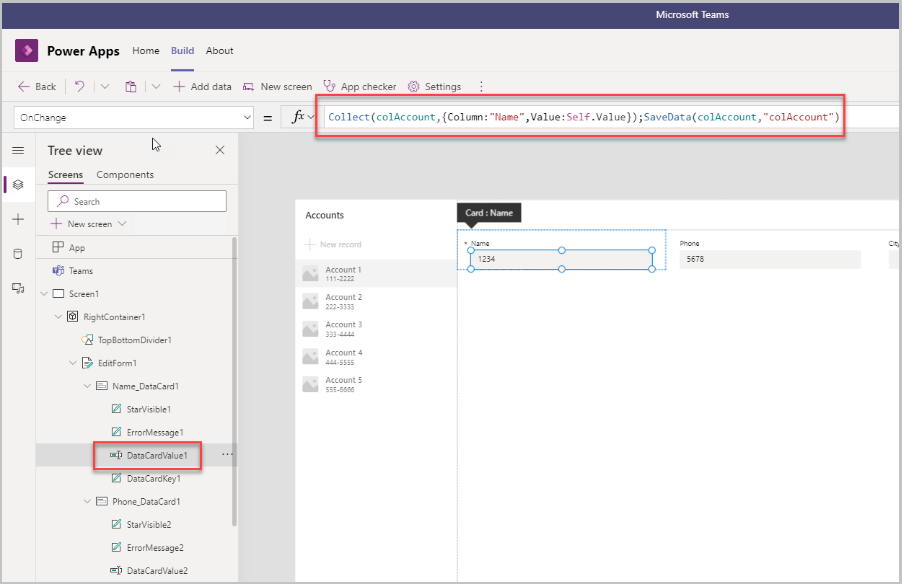Click the tree view Search field
Image resolution: width=902 pixels, height=584 pixels.
137,201
